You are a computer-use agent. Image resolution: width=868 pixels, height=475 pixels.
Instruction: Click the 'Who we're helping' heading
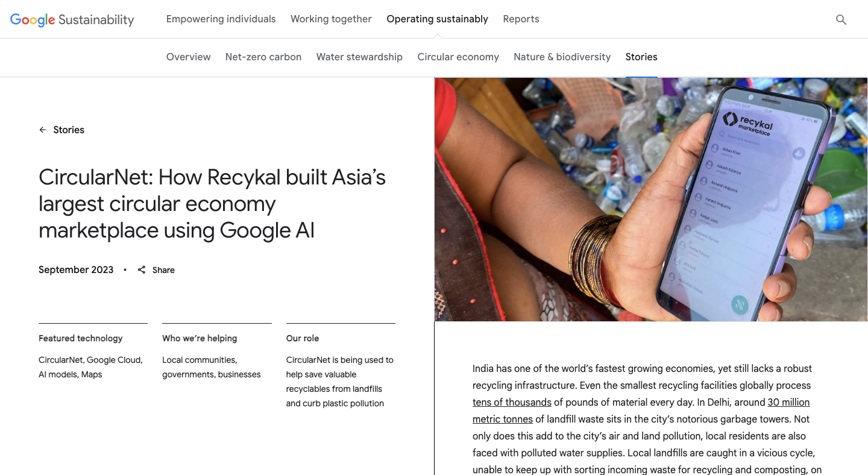[200, 338]
